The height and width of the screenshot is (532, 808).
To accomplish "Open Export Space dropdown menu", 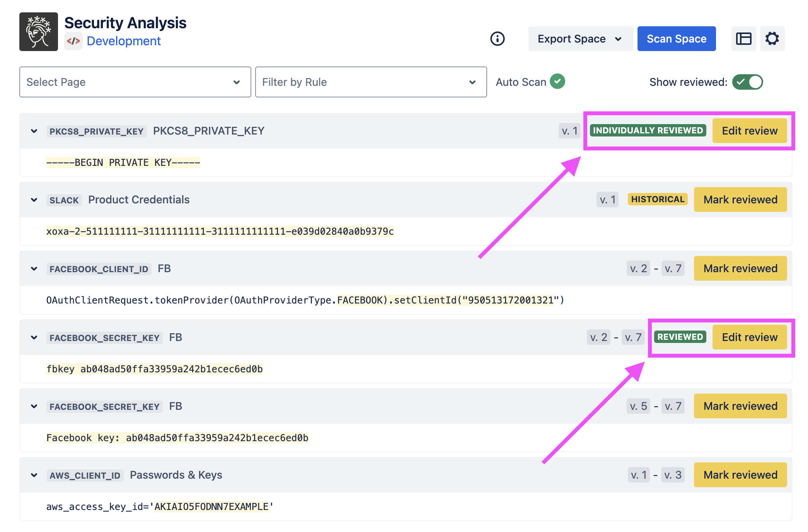I will click(x=580, y=39).
